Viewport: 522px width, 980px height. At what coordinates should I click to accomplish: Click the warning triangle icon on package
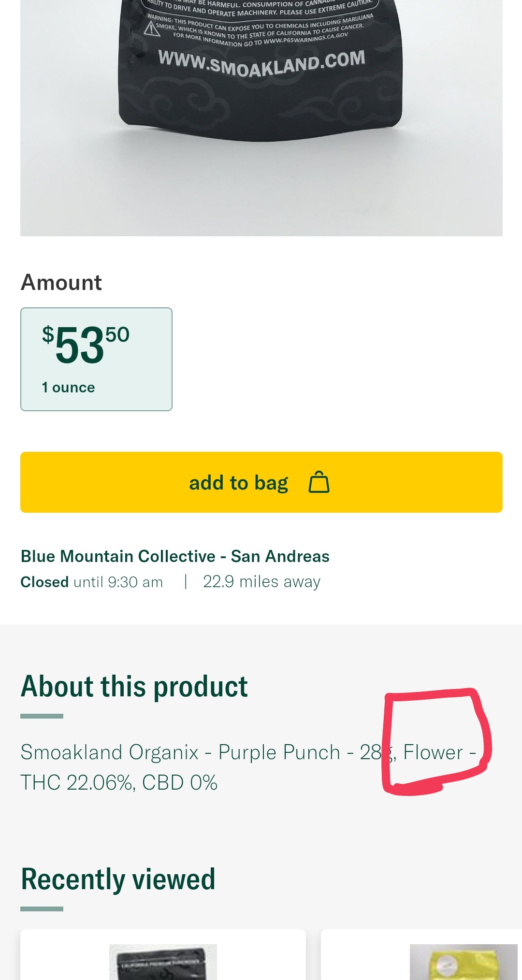coord(152,29)
